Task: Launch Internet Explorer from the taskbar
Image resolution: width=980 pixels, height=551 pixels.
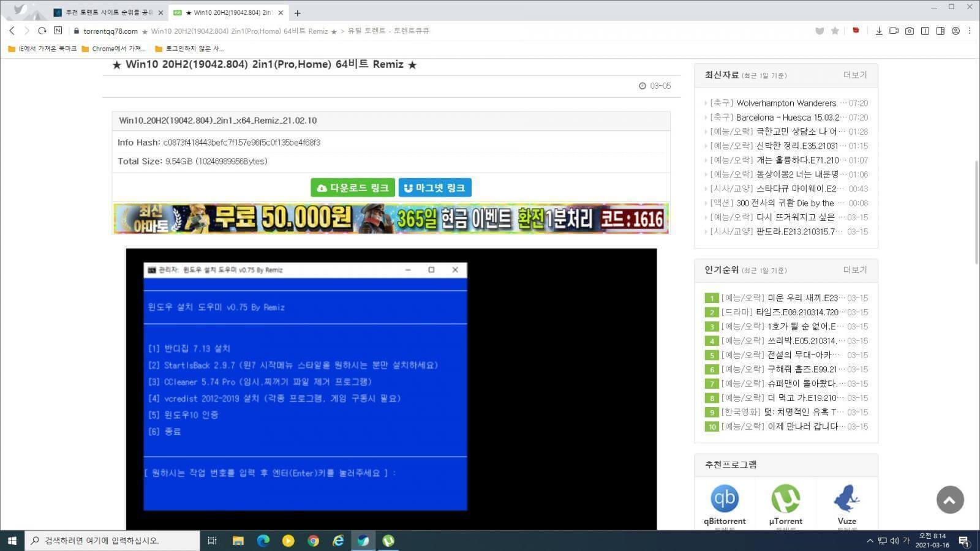Action: pos(338,541)
